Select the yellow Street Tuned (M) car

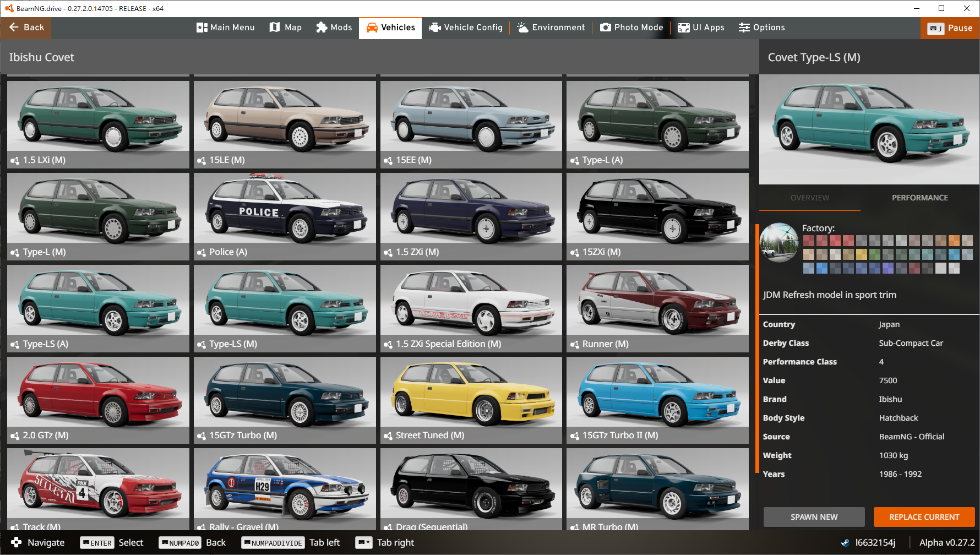tap(471, 399)
